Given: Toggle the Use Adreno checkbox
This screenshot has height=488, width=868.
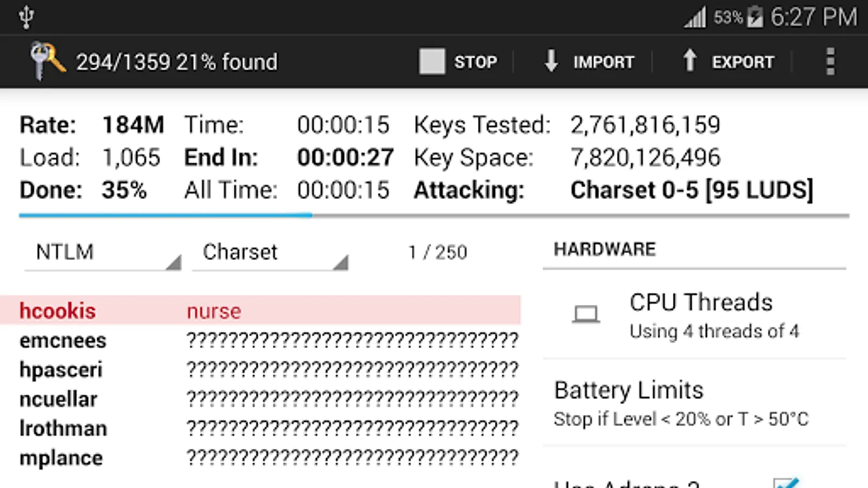Looking at the screenshot, I should [786, 483].
